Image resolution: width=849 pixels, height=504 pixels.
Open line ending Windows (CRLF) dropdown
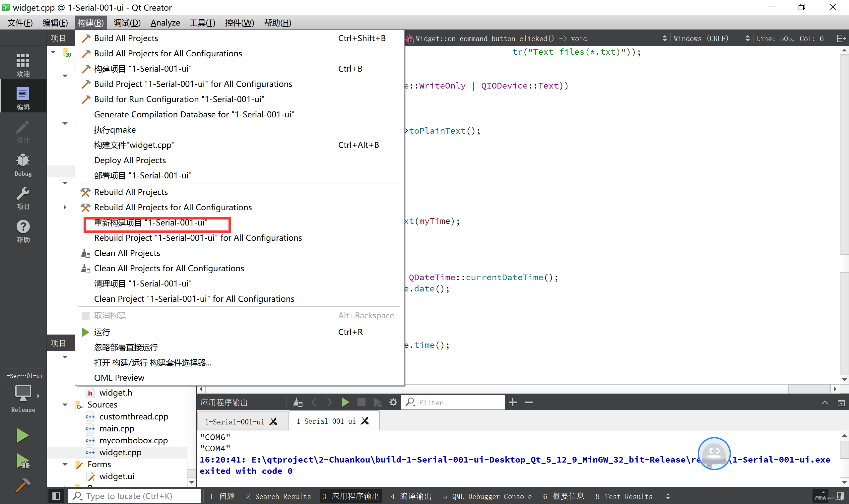coord(710,38)
